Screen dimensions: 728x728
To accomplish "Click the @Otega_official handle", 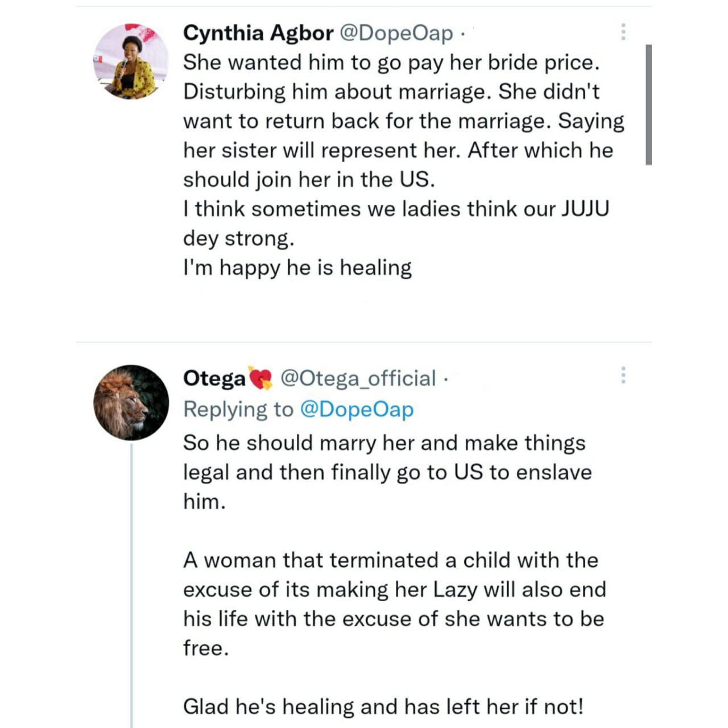I will click(358, 379).
